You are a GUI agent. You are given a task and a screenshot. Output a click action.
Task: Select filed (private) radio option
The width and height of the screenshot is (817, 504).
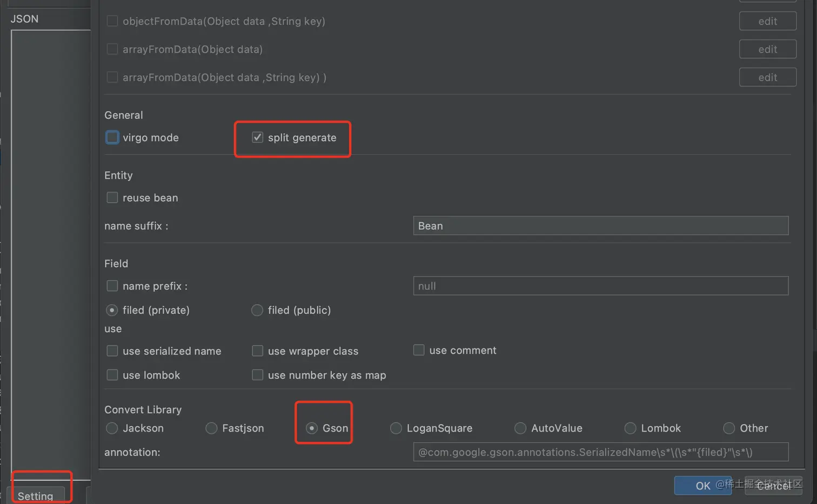point(112,310)
